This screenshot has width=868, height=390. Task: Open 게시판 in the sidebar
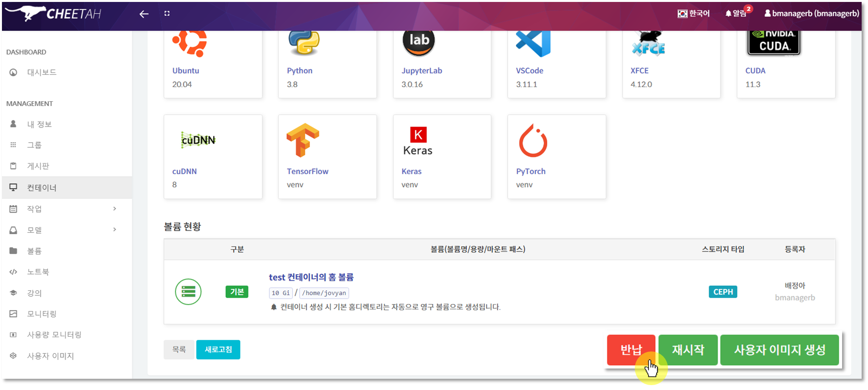pos(38,166)
